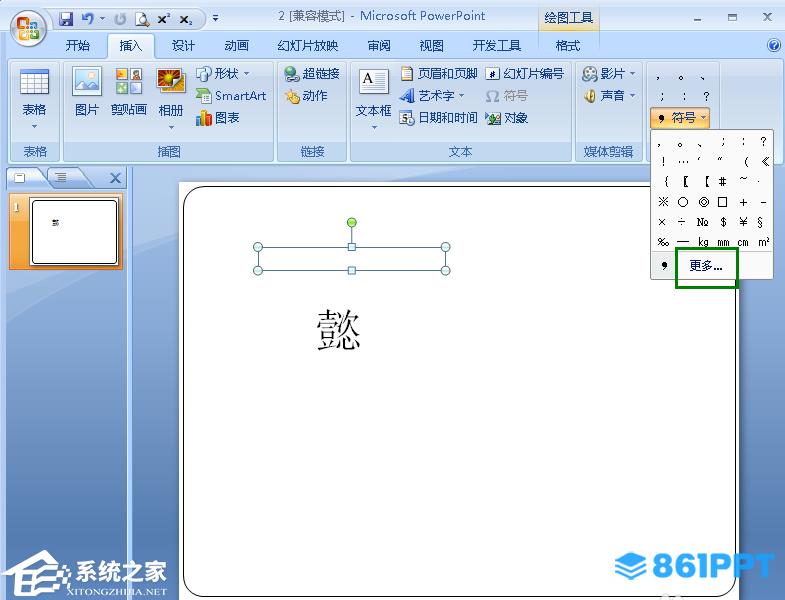Open 剪贴画 clip art
Image resolution: width=785 pixels, height=600 pixels.
[129, 92]
